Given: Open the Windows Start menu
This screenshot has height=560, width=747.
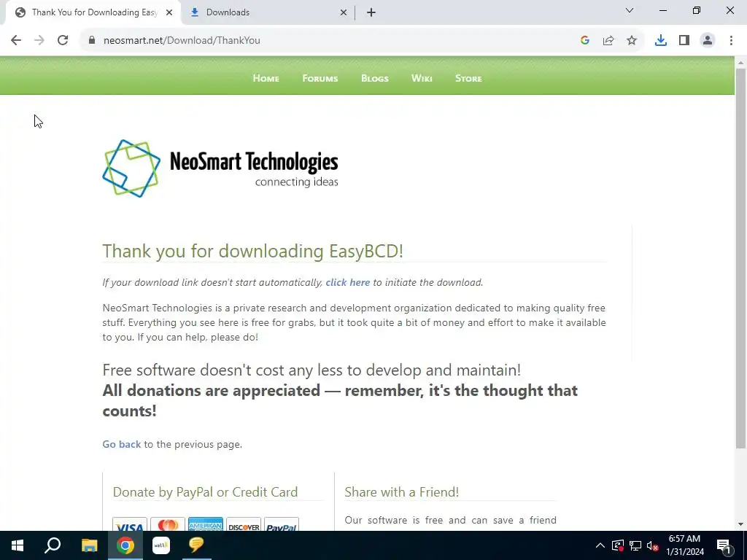Looking at the screenshot, I should point(18,545).
